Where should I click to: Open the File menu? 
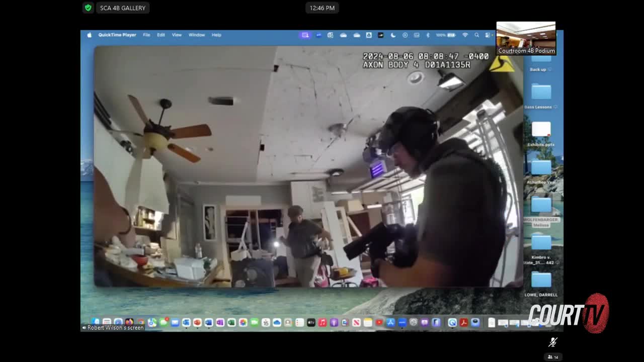tap(146, 35)
